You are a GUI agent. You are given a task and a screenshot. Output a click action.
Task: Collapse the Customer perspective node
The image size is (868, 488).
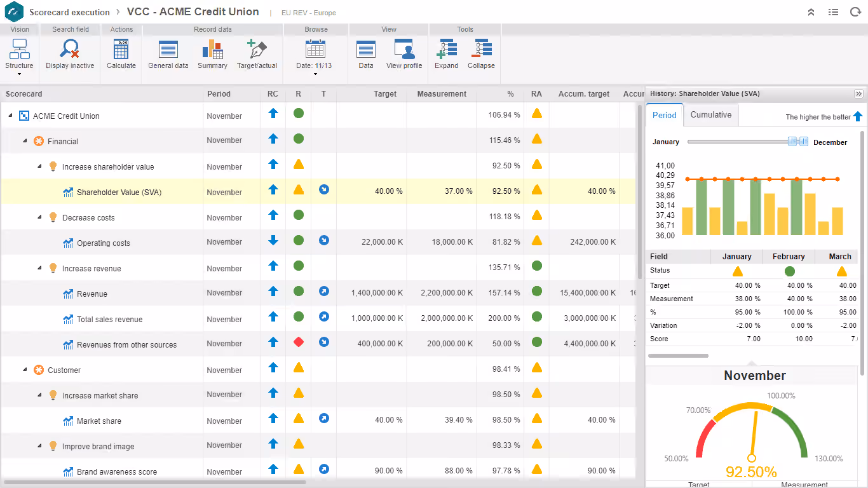coord(25,370)
